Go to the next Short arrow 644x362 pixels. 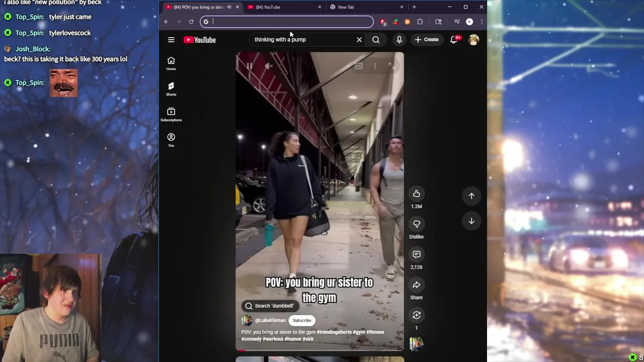click(471, 221)
